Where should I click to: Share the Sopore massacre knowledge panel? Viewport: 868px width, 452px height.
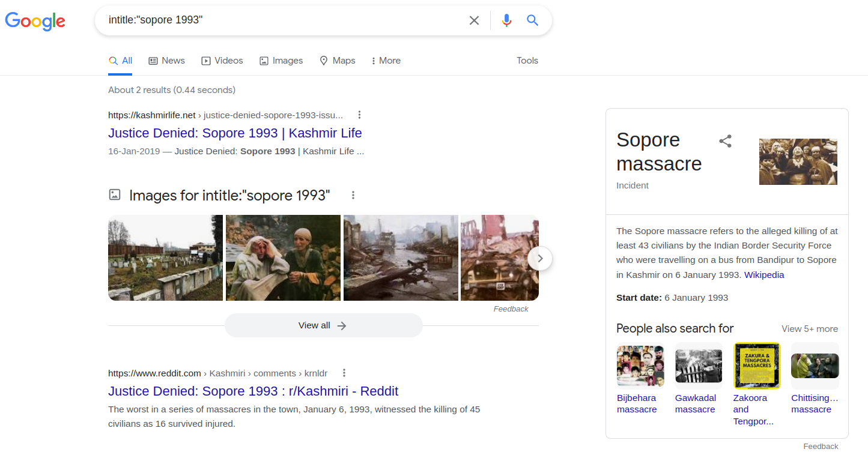point(726,141)
